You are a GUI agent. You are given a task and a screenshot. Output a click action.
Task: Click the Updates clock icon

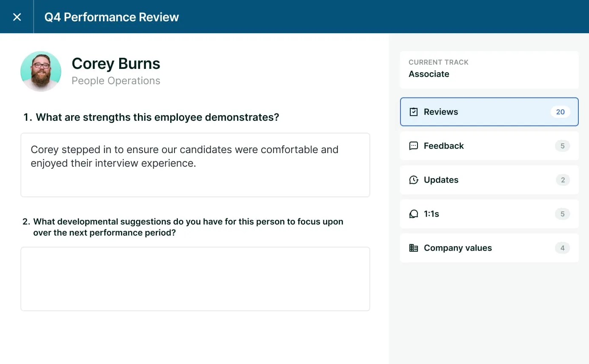(413, 180)
